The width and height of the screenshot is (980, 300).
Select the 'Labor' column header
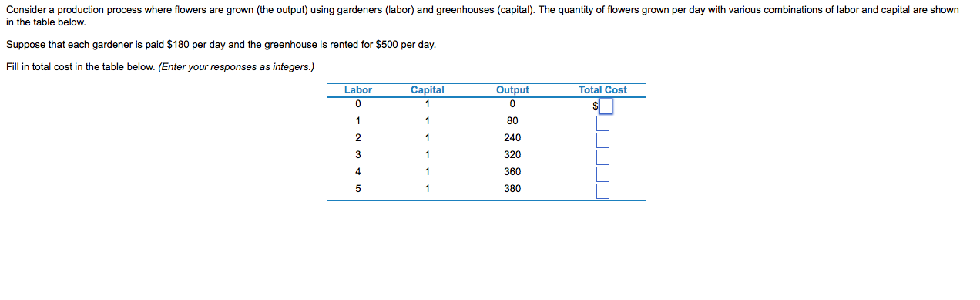point(358,90)
